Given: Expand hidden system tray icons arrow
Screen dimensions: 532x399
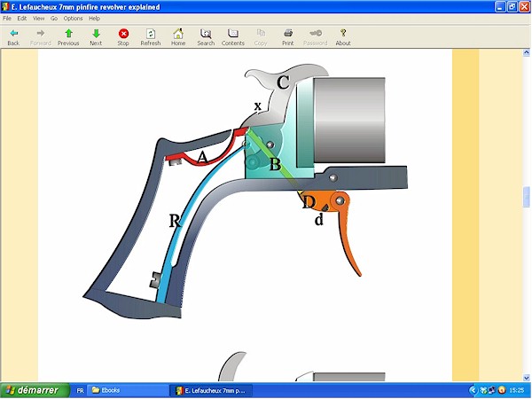Looking at the screenshot, I should (x=473, y=390).
